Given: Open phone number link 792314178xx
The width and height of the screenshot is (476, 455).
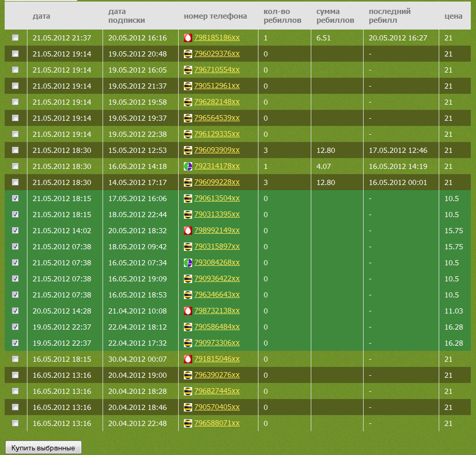Looking at the screenshot, I should [x=217, y=166].
